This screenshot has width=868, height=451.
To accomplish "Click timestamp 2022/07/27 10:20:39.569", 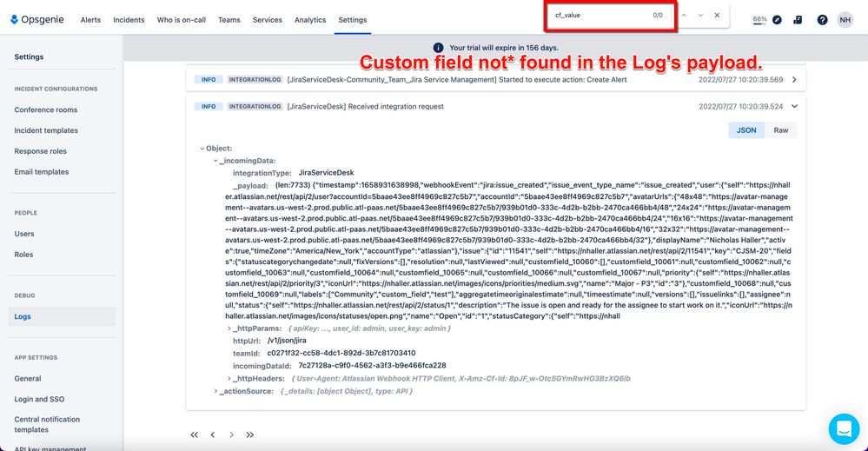I will pos(740,80).
